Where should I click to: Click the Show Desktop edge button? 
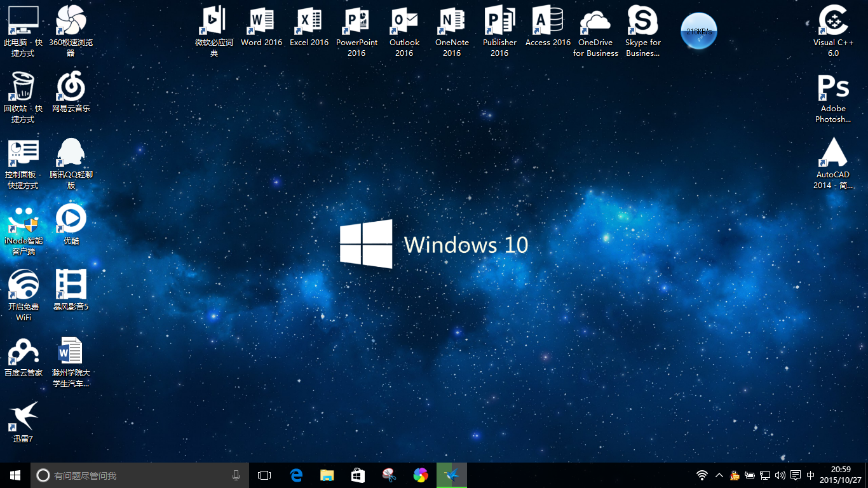coord(866,475)
